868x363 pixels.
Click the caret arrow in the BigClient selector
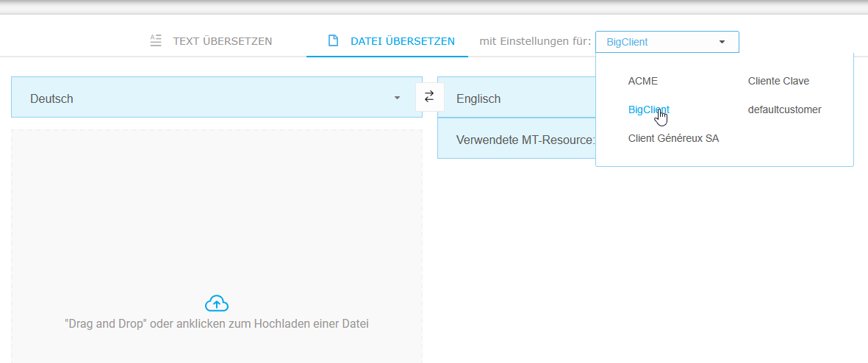click(722, 42)
